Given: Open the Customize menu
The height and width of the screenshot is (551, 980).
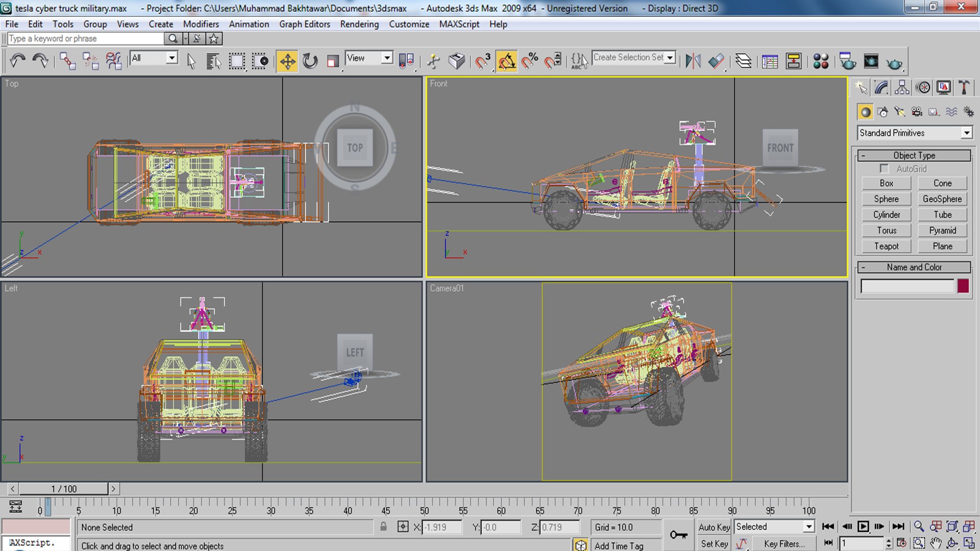Looking at the screenshot, I should 409,24.
